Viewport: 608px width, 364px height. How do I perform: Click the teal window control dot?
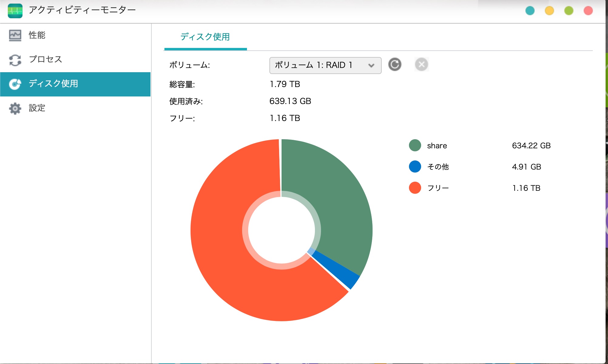tap(530, 11)
